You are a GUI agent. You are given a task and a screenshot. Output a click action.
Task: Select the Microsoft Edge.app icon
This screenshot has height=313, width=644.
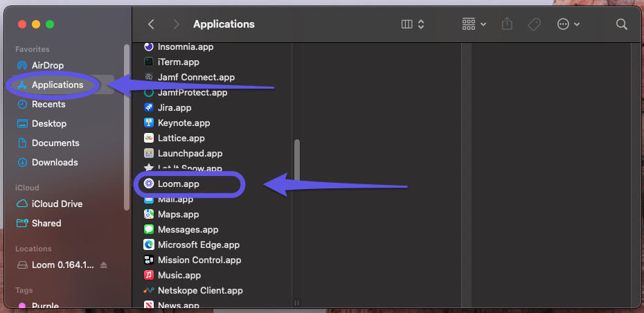[148, 244]
